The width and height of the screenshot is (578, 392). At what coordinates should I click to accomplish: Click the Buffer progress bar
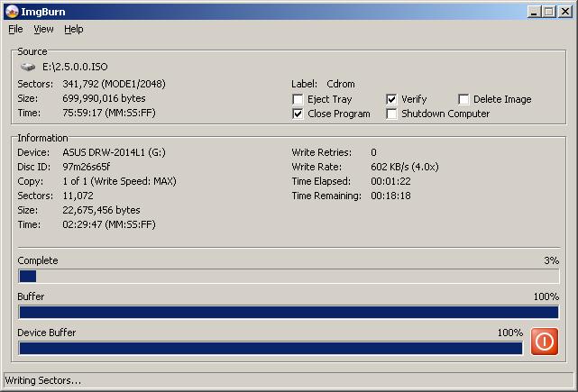pos(289,312)
